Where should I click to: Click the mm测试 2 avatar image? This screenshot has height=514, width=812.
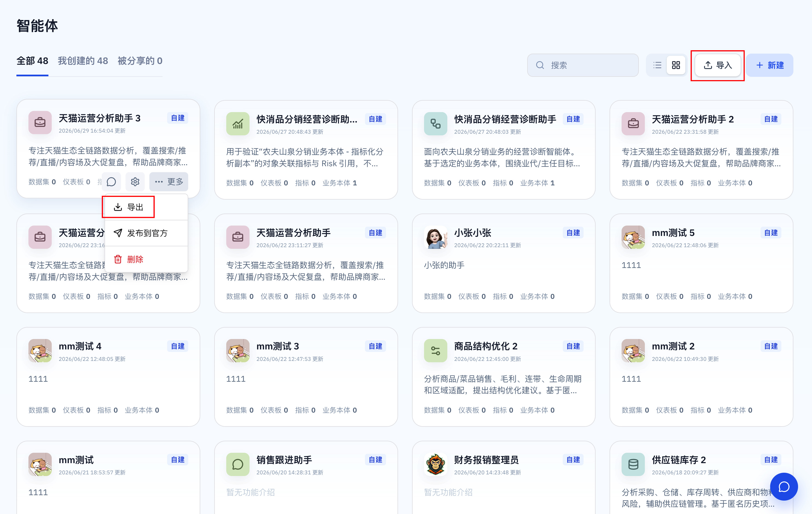point(633,351)
